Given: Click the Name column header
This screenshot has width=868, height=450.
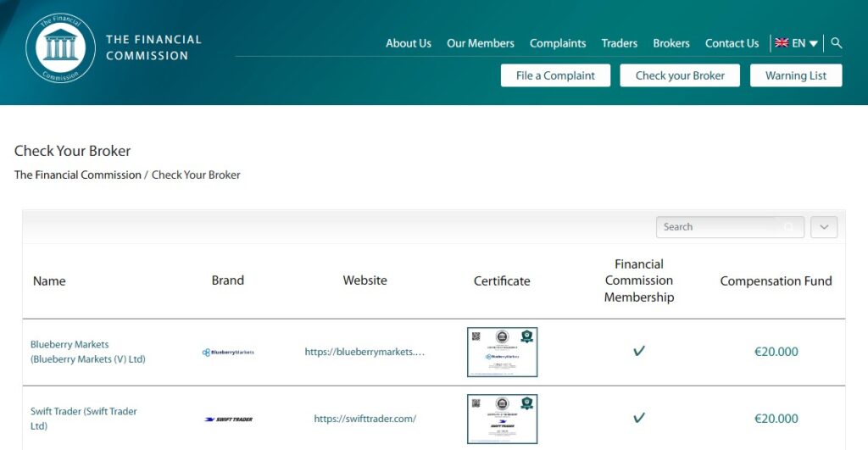Looking at the screenshot, I should (49, 281).
